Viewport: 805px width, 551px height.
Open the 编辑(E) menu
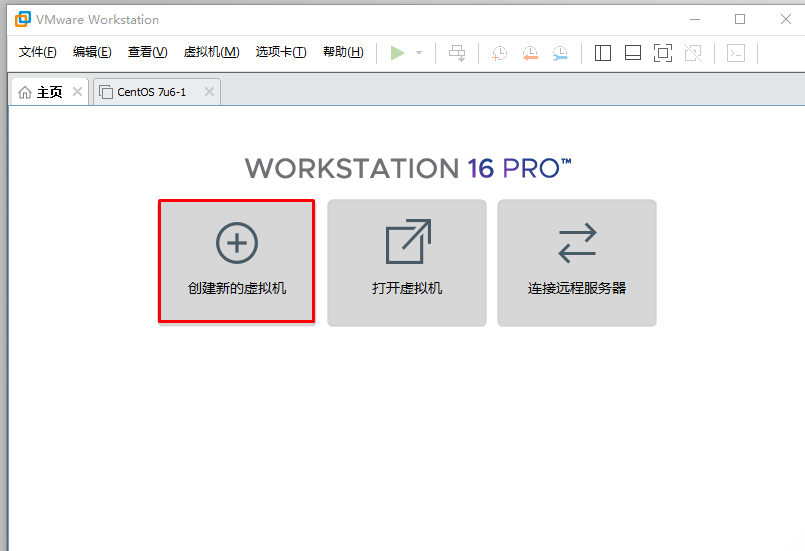[92, 52]
